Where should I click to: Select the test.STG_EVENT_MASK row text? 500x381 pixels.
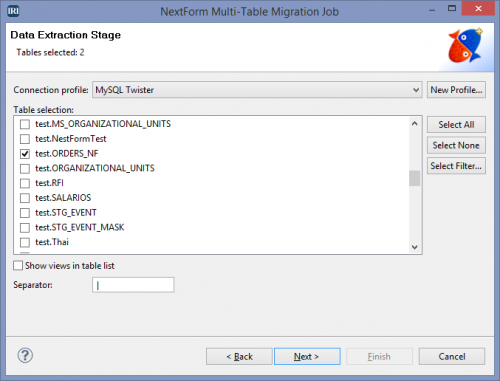(80, 227)
